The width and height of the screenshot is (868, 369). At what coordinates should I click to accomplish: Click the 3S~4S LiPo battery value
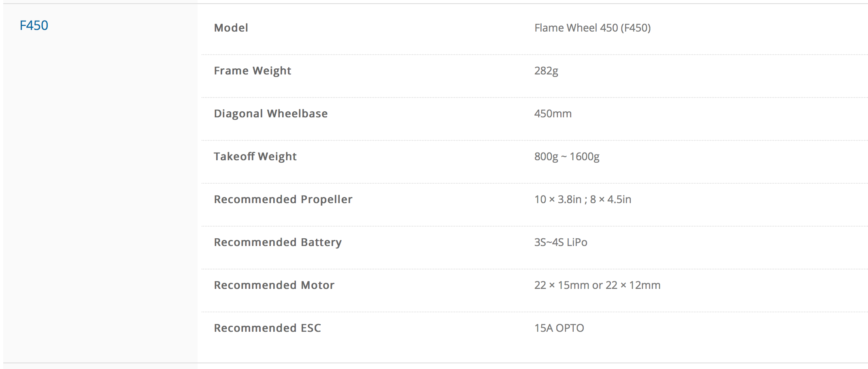[561, 242]
